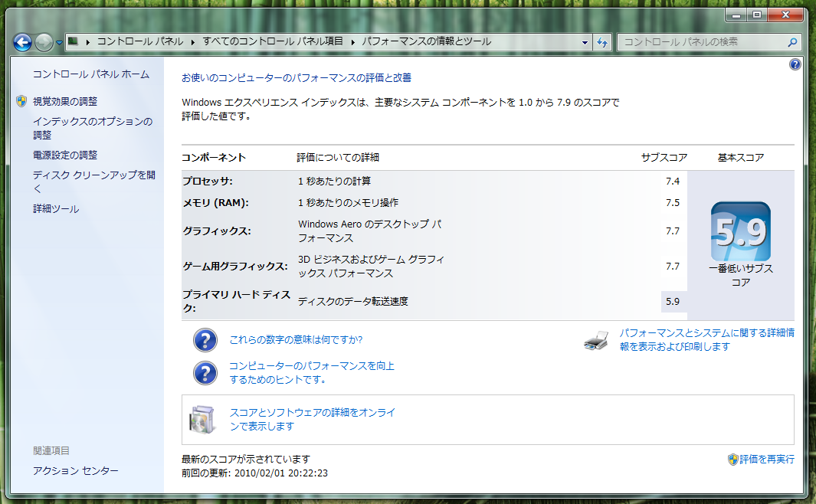The width and height of the screenshot is (816, 504).
Task: Click the ゲーム用グラフィックス: row label
Action: click(x=234, y=267)
